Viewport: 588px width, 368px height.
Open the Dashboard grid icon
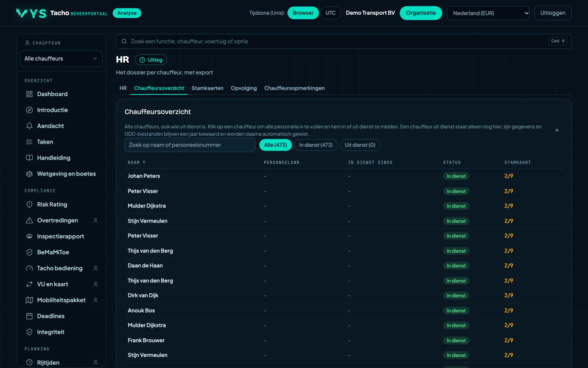click(x=29, y=94)
